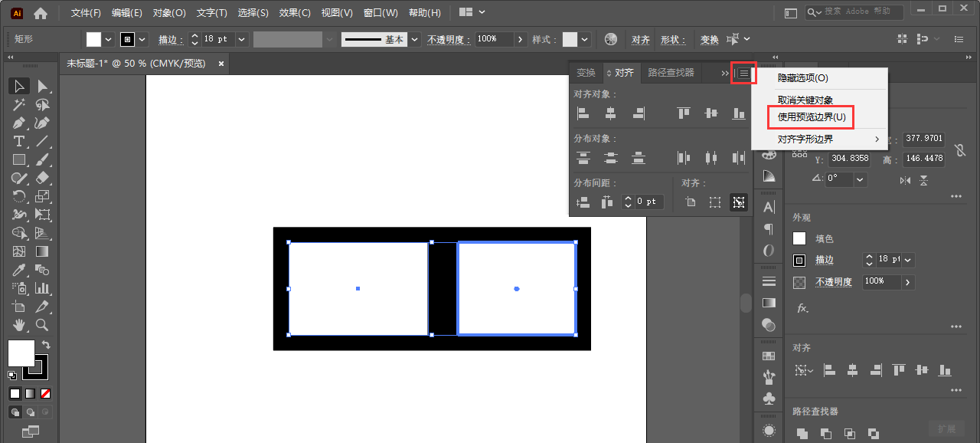Open the Align panel hamburger menu

[743, 73]
